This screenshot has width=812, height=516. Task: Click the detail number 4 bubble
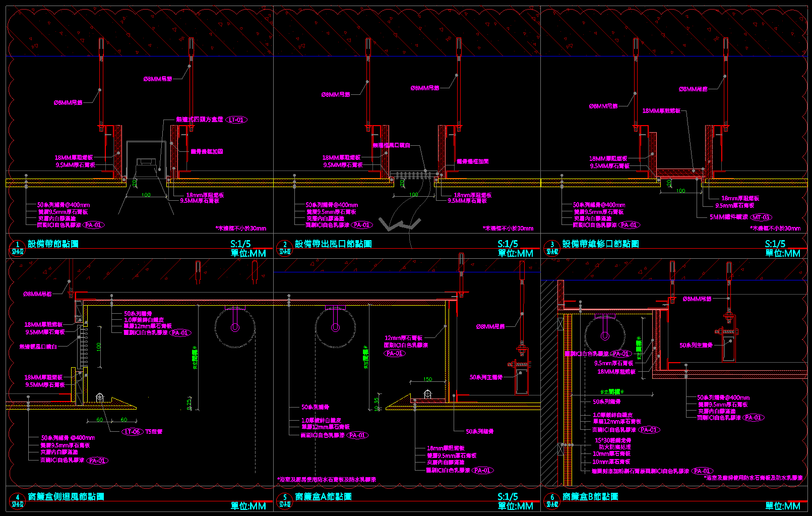click(x=18, y=500)
